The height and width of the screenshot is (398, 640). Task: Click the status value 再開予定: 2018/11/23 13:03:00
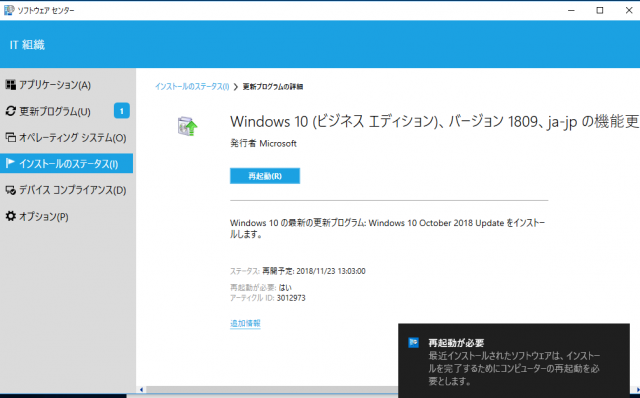tap(314, 271)
